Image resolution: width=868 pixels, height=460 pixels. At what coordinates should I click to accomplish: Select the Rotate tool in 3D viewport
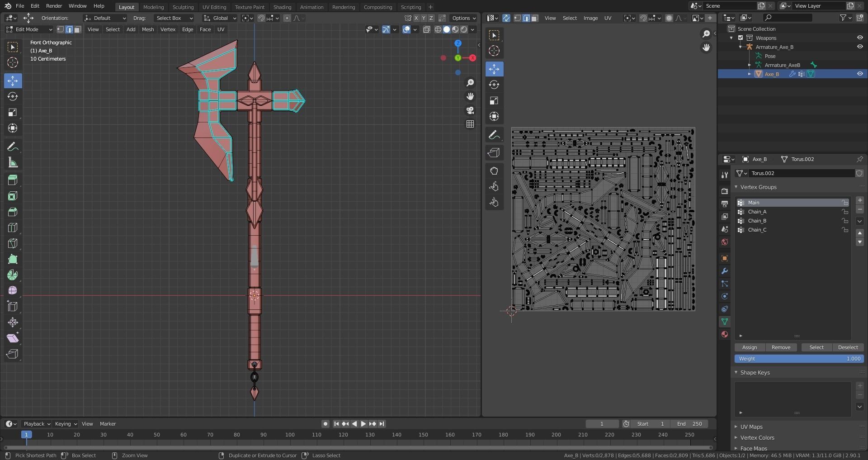tap(13, 97)
